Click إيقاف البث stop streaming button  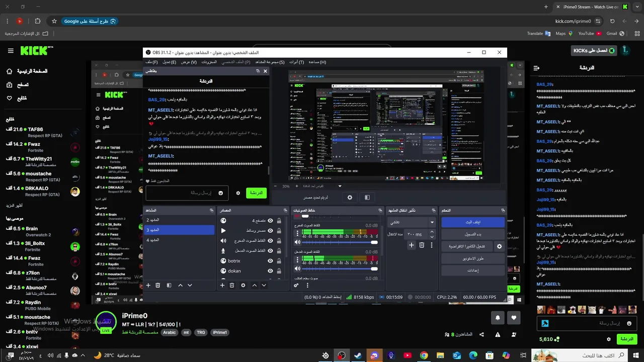pos(473,222)
